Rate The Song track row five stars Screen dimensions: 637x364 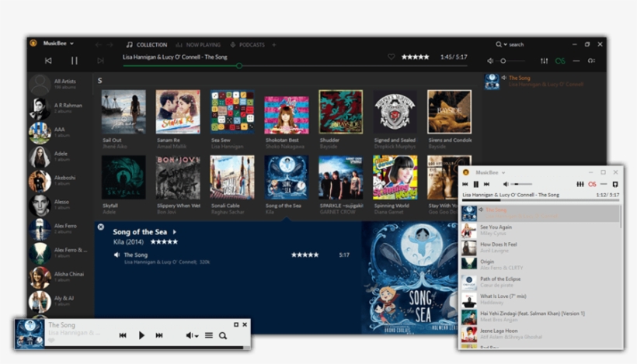tap(305, 255)
